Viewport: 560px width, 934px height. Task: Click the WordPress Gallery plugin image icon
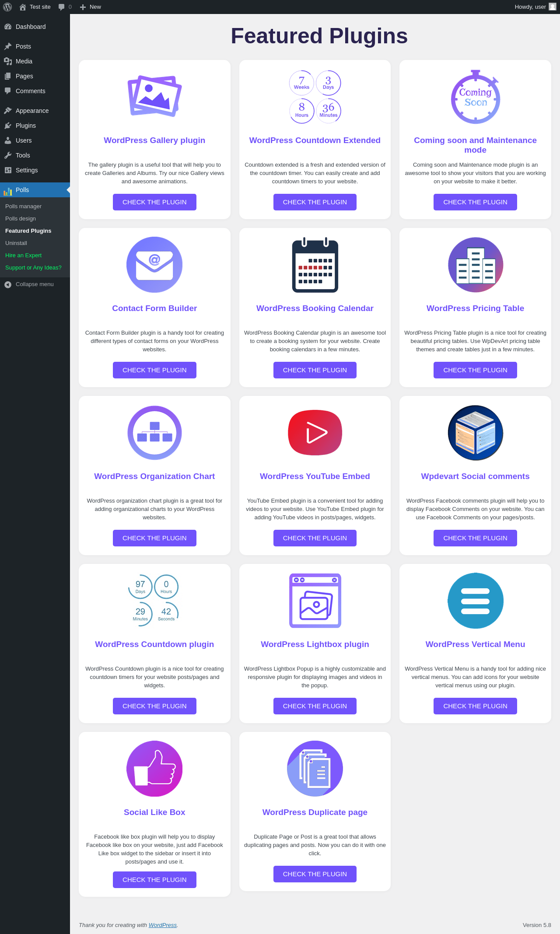pyautogui.click(x=154, y=96)
